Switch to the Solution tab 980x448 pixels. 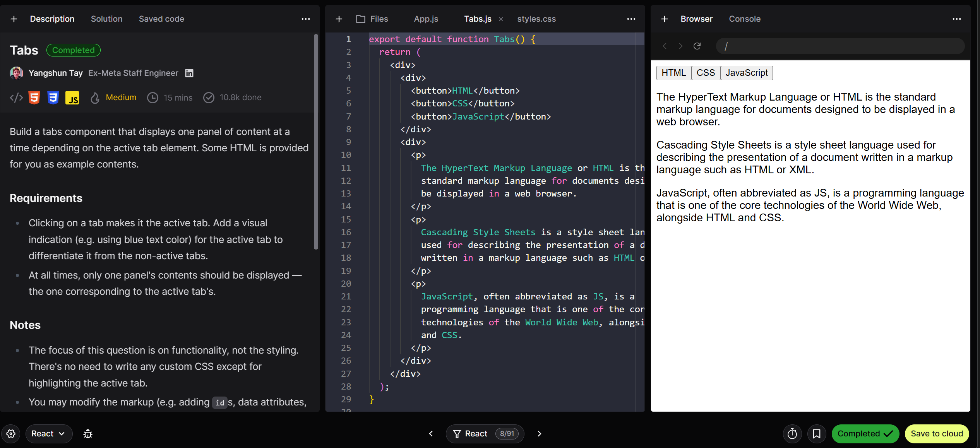(x=106, y=19)
